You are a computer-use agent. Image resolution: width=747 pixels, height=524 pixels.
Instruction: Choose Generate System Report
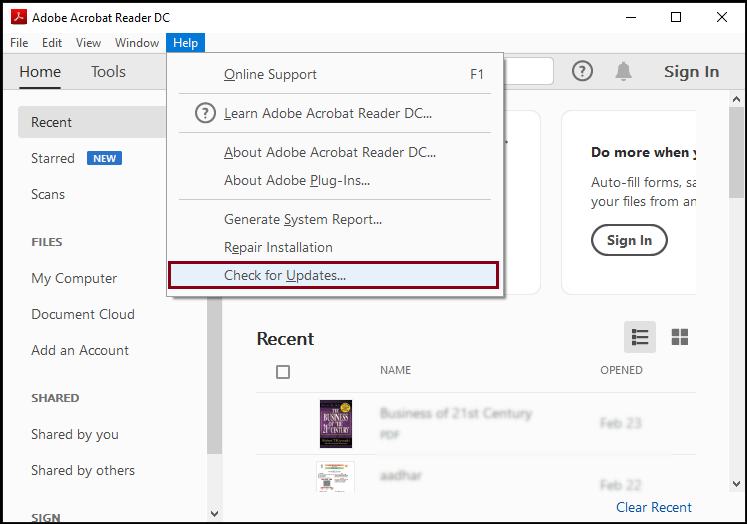click(x=335, y=220)
